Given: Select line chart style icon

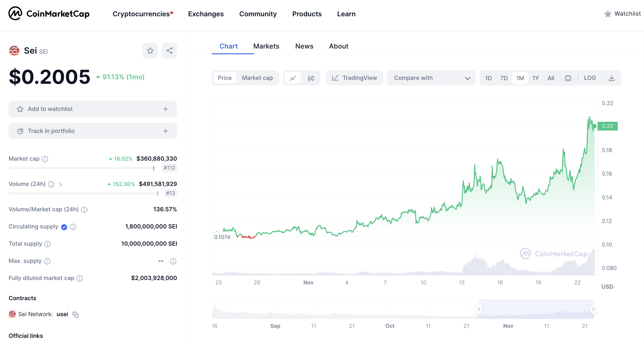Looking at the screenshot, I should point(292,78).
